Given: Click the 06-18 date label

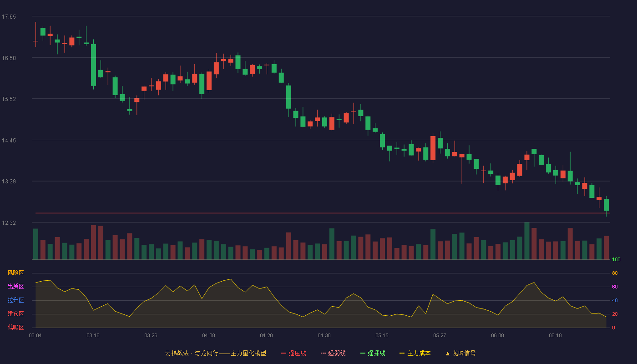Looking at the screenshot, I should click(555, 335).
